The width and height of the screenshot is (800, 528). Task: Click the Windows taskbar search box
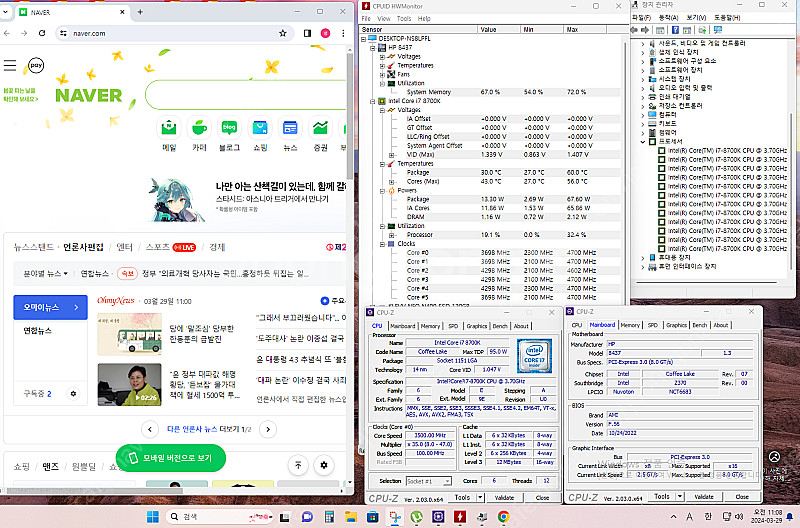(x=219, y=517)
